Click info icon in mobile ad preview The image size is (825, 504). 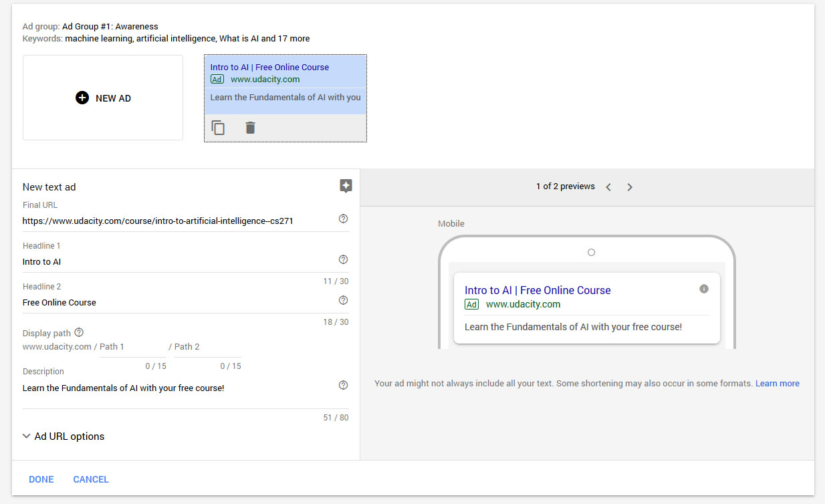tap(704, 289)
